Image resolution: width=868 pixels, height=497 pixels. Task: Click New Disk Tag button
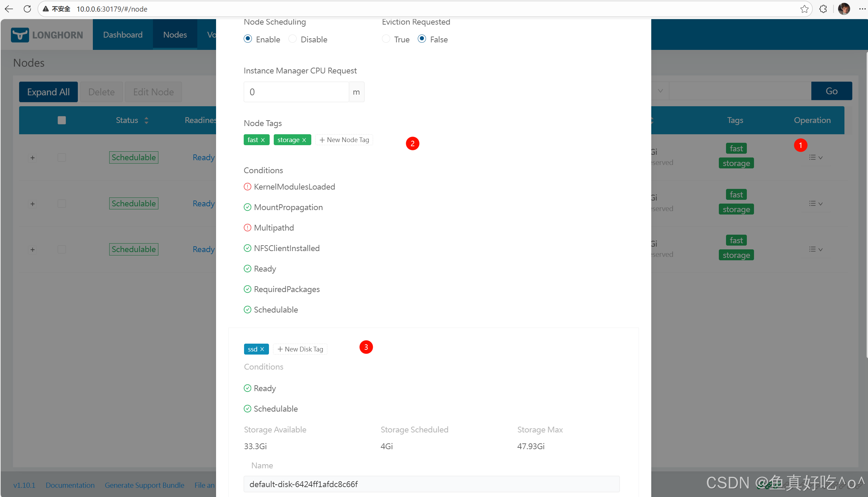300,349
